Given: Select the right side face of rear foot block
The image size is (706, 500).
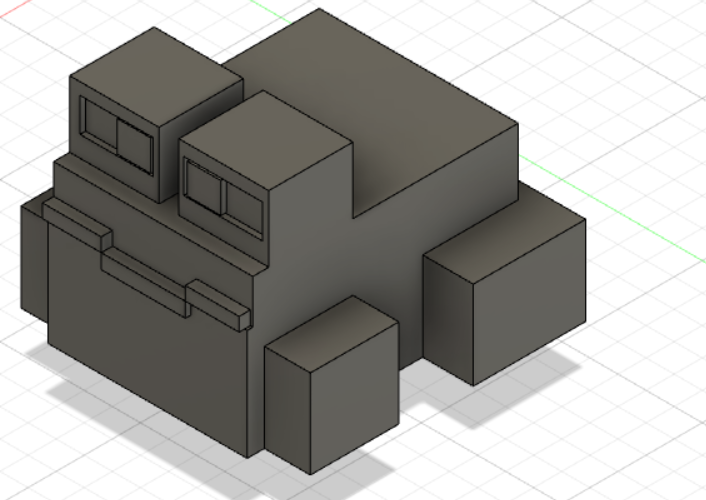Looking at the screenshot, I should [530, 301].
